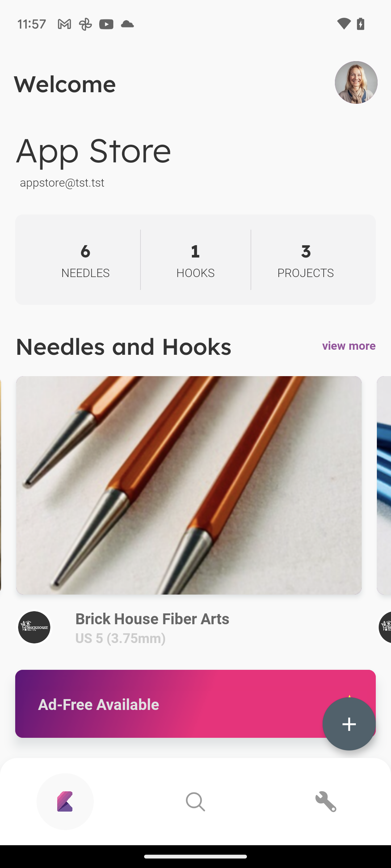This screenshot has height=868, width=391.
Task: Open the tools wrench tab
Action: pos(325,801)
